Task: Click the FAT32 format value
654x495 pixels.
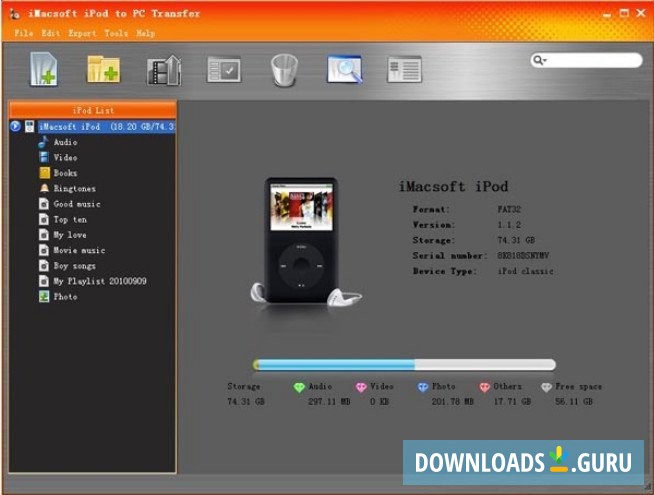Action: pos(509,209)
